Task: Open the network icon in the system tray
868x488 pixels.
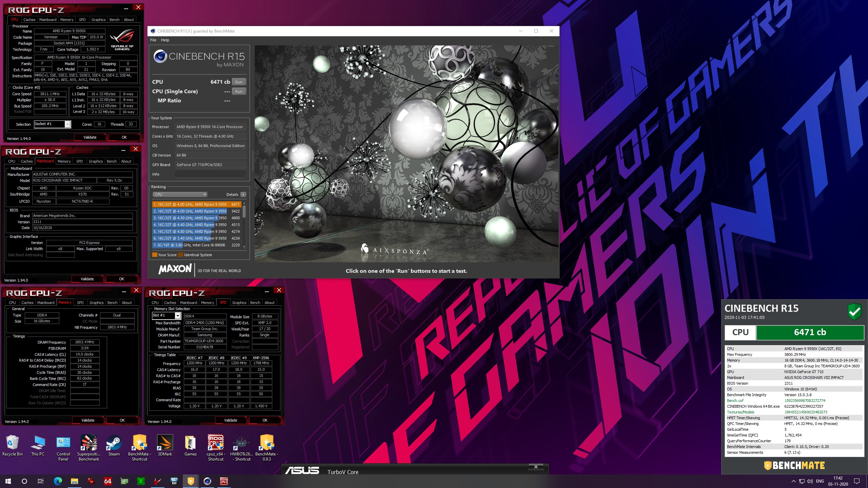Action: click(x=802, y=481)
